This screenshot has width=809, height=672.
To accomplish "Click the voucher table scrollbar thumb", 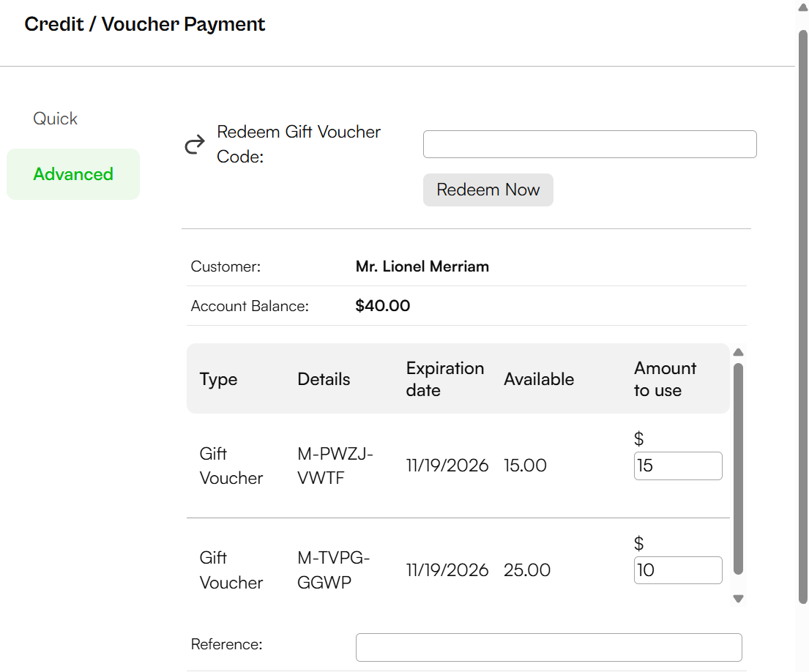I will coord(738,468).
